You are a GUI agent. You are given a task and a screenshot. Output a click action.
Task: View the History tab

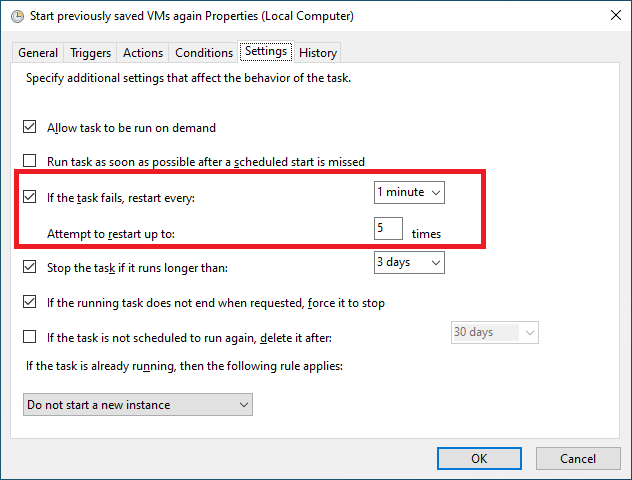pos(318,53)
